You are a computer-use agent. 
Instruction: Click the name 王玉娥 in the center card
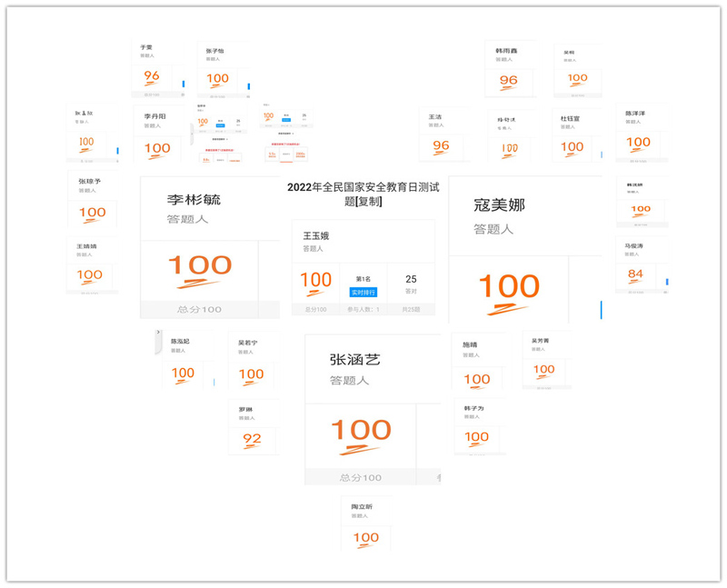point(316,235)
